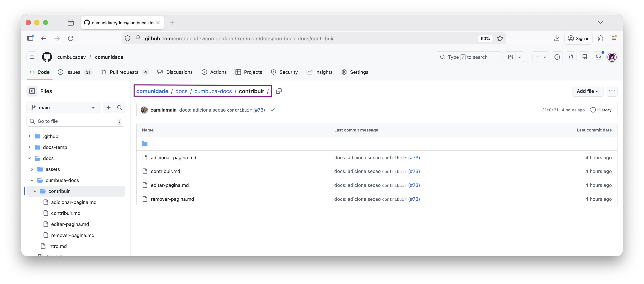This screenshot has height=284, width=644.
Task: Focus the Go to file field
Action: pos(76,121)
